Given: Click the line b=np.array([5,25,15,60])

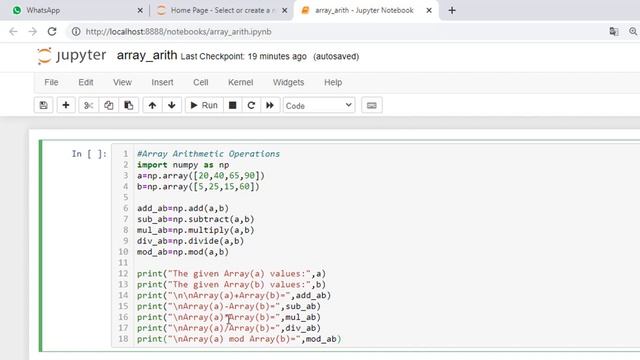Looking at the screenshot, I should (198, 187).
